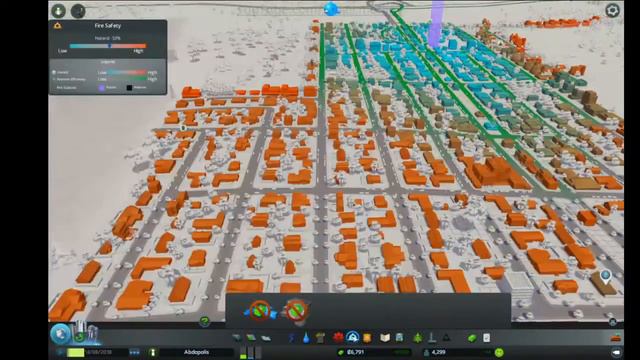Open the Electricity services menu
This screenshot has height=360, width=640.
[292, 338]
